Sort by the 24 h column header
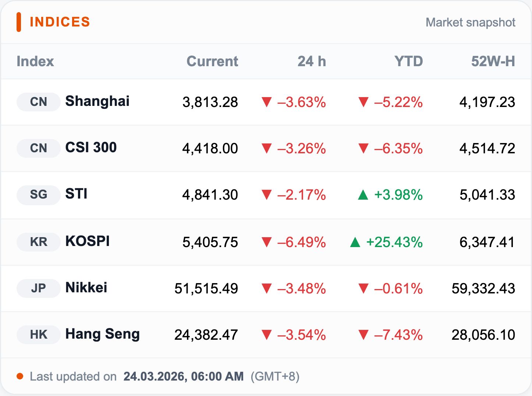This screenshot has width=532, height=396. 312,61
